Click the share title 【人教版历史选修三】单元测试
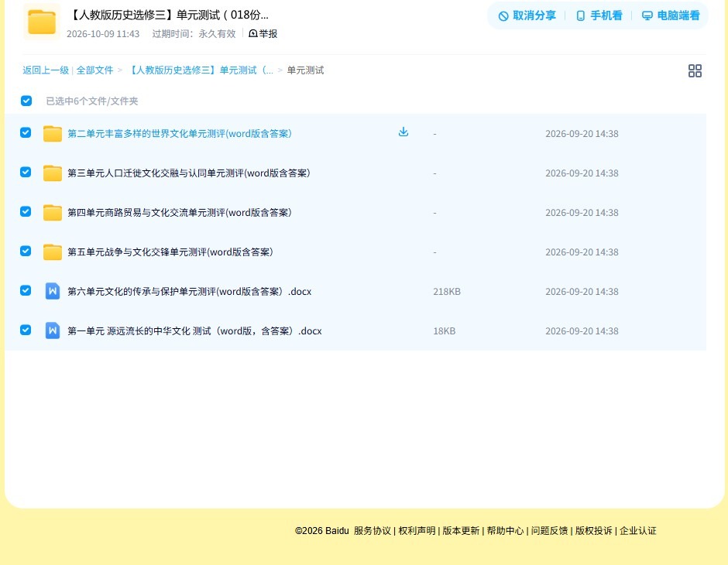Image resolution: width=728 pixels, height=565 pixels. pos(169,15)
